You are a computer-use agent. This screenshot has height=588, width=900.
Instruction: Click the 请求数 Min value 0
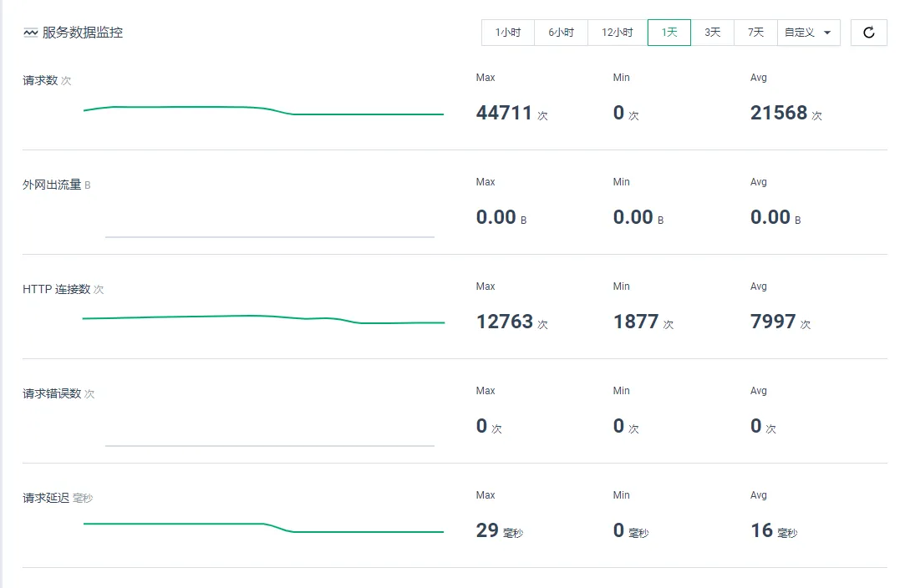click(x=618, y=113)
